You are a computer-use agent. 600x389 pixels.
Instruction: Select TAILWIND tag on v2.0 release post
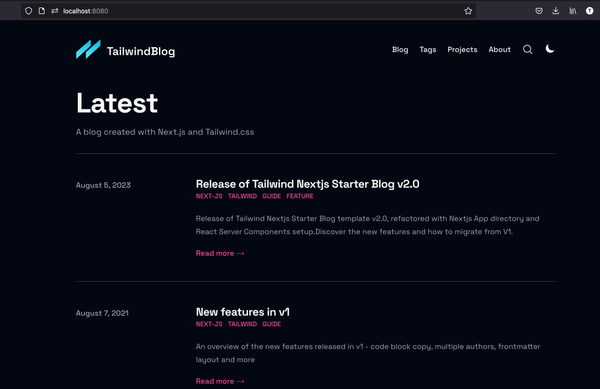(242, 196)
